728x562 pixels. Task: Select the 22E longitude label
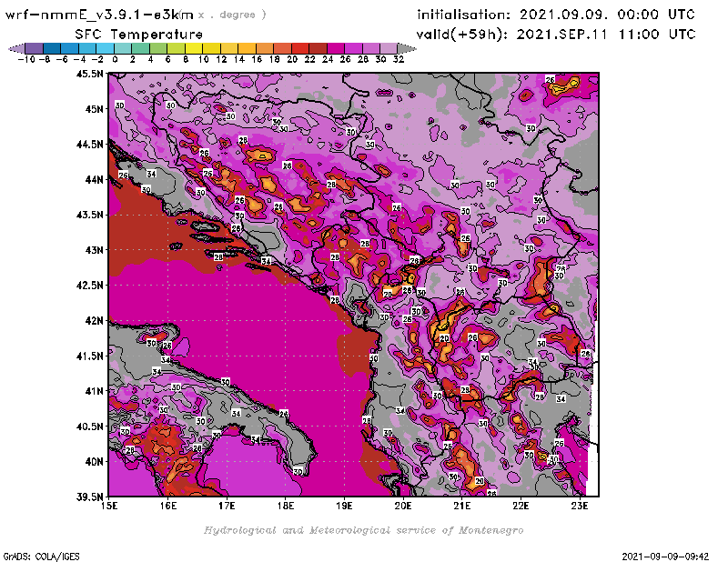click(x=521, y=506)
